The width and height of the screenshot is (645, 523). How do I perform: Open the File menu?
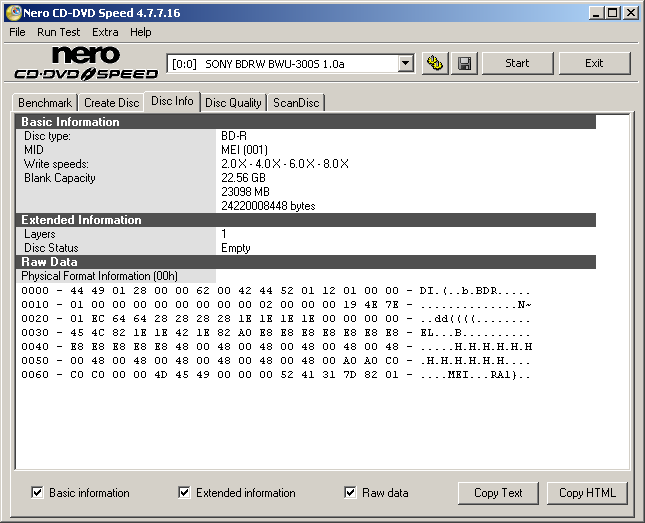[17, 32]
